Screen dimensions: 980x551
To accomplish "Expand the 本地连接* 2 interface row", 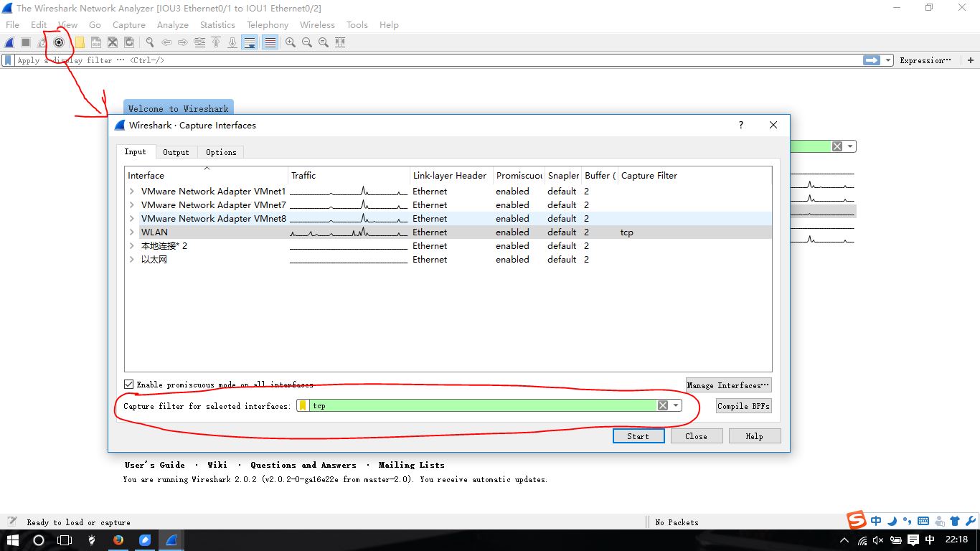I will (132, 246).
